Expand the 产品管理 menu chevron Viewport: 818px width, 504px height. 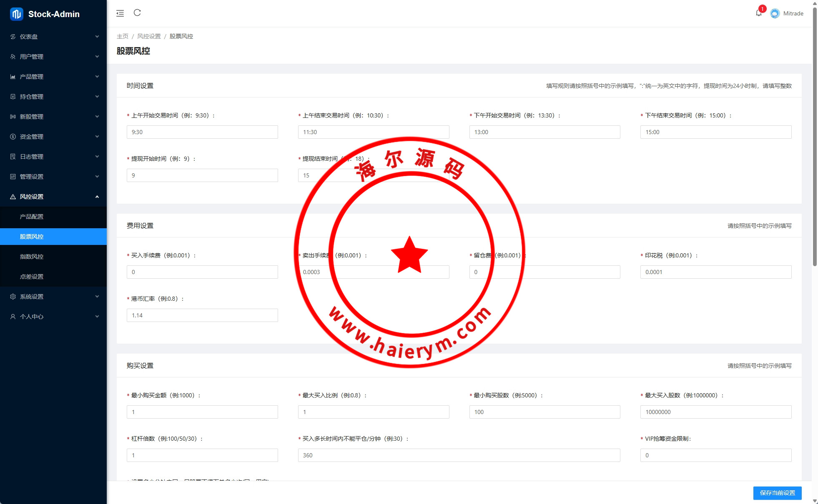click(x=97, y=77)
